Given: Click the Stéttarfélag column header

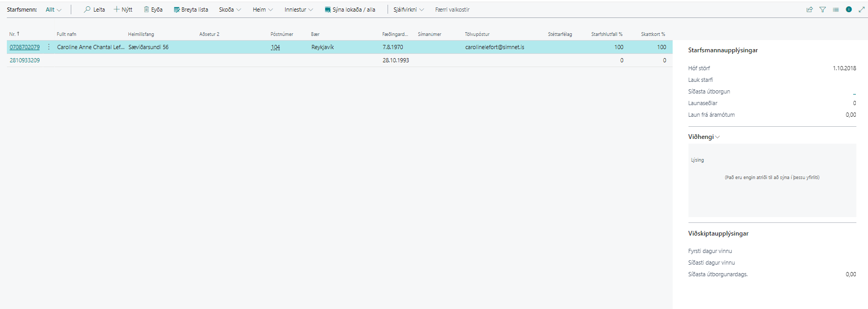Looking at the screenshot, I should pos(560,34).
